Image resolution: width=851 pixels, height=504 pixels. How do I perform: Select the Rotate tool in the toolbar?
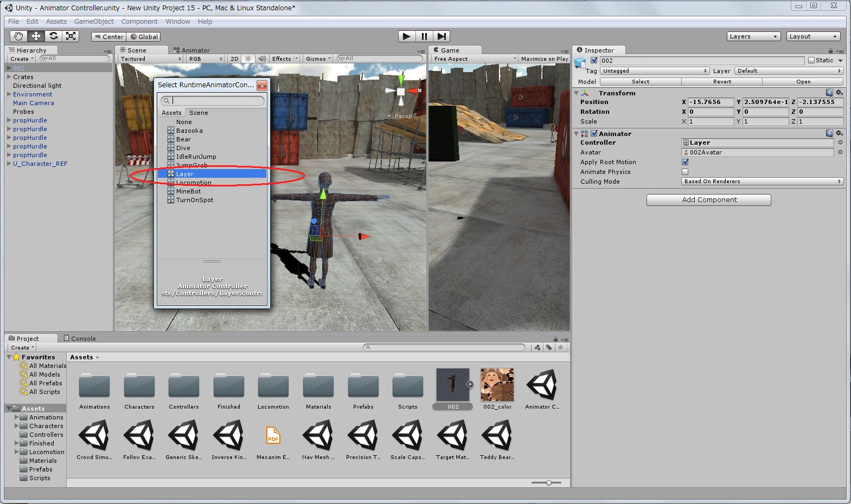click(x=53, y=36)
